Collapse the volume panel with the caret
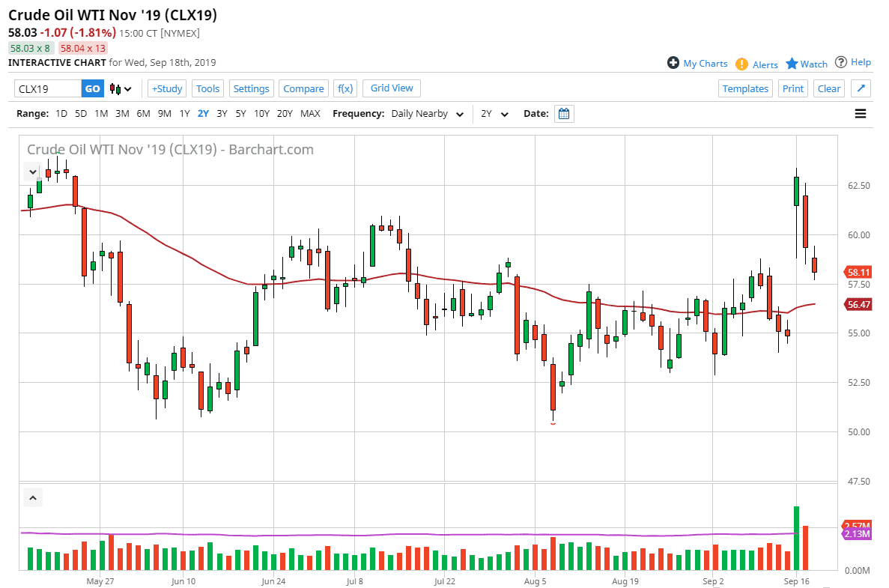Viewport: 889px width, 588px height. point(32,497)
